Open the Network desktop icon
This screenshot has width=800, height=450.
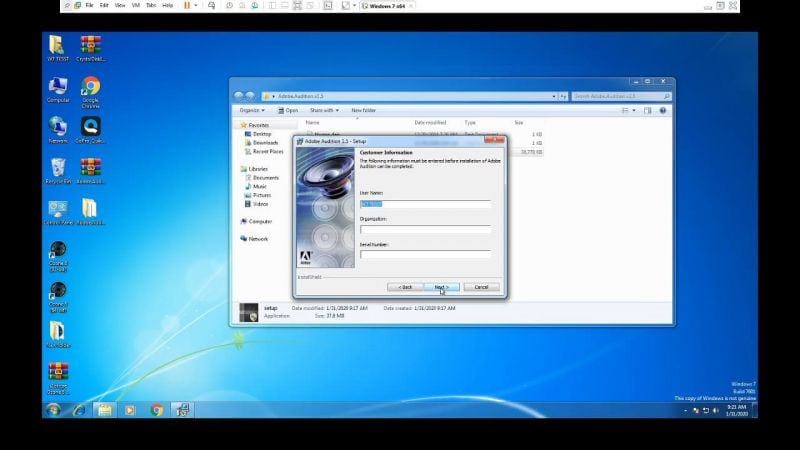point(58,128)
